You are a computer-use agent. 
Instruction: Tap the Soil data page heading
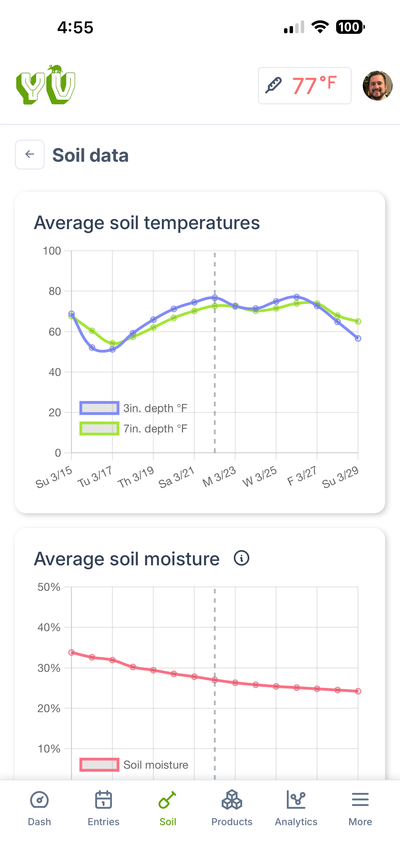[91, 155]
